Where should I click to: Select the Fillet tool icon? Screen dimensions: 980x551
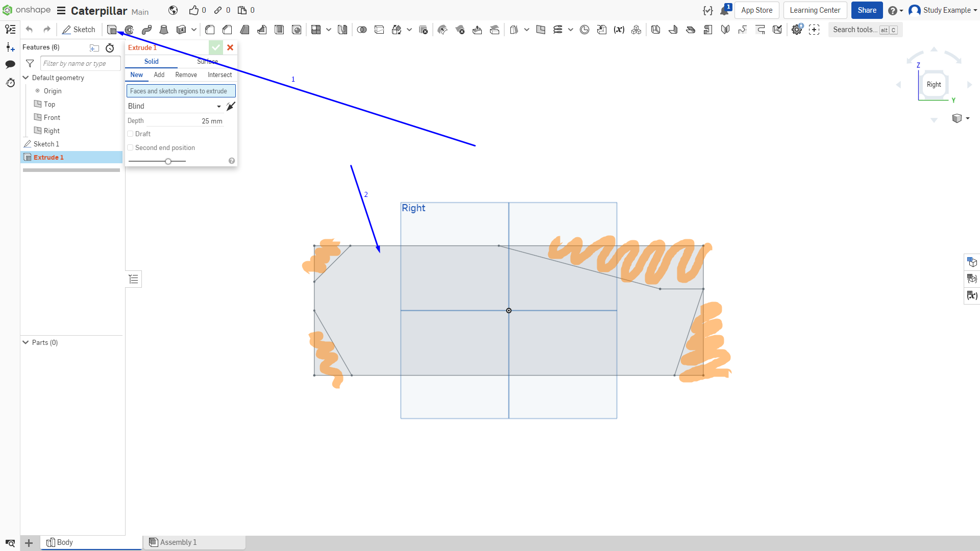pos(210,30)
